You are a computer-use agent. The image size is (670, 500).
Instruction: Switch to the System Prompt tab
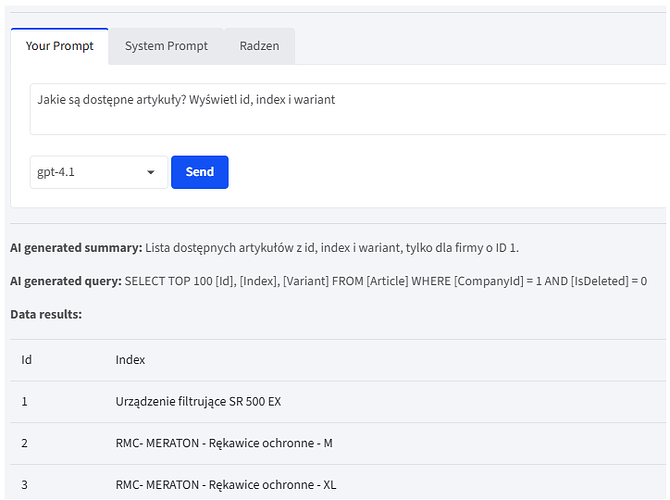coord(166,46)
